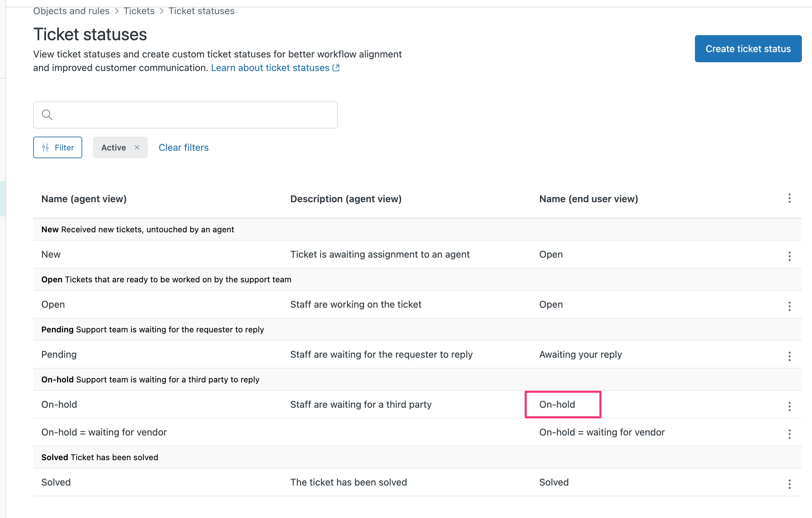Open the kebab menu for On-hold status row
This screenshot has width=812, height=518.
point(789,406)
